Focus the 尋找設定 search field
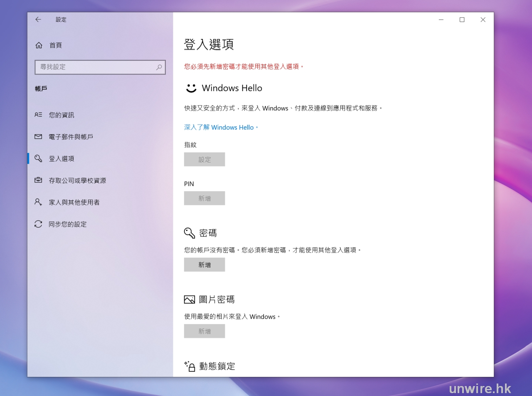This screenshot has width=532, height=396. click(96, 67)
